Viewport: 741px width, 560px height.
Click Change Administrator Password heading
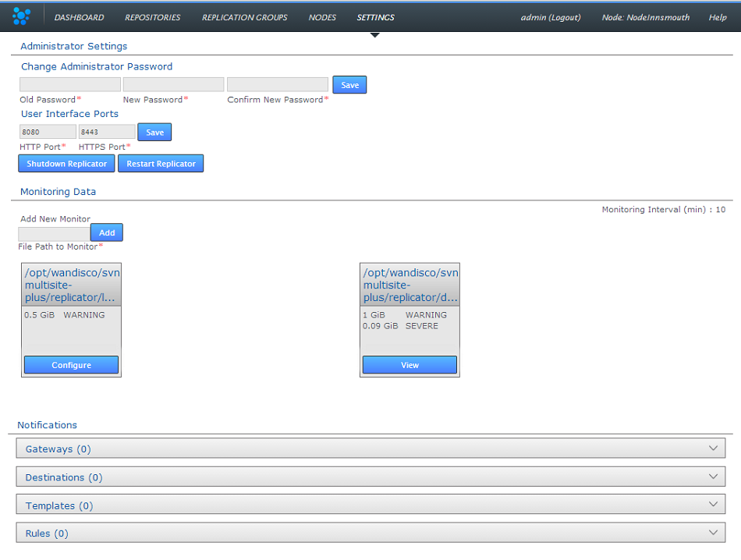[x=97, y=66]
